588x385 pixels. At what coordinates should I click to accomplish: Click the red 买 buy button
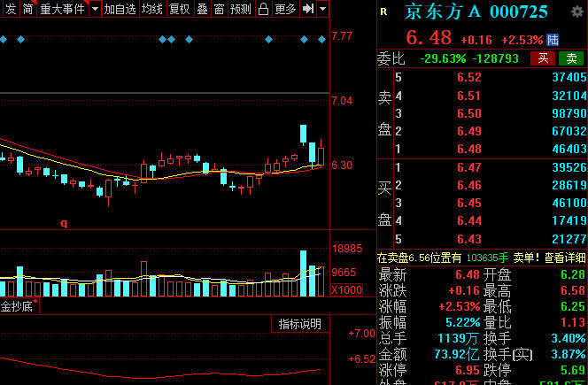[543, 58]
